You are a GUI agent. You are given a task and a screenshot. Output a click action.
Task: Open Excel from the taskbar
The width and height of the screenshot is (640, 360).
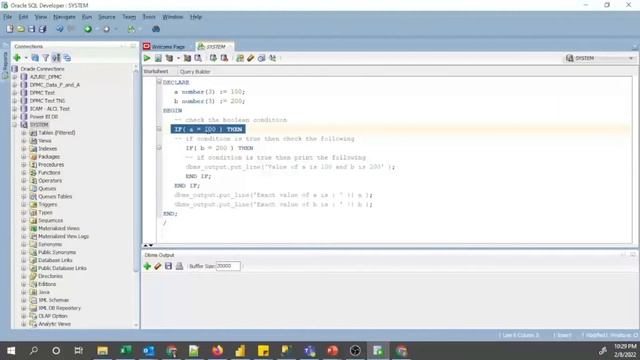126,351
